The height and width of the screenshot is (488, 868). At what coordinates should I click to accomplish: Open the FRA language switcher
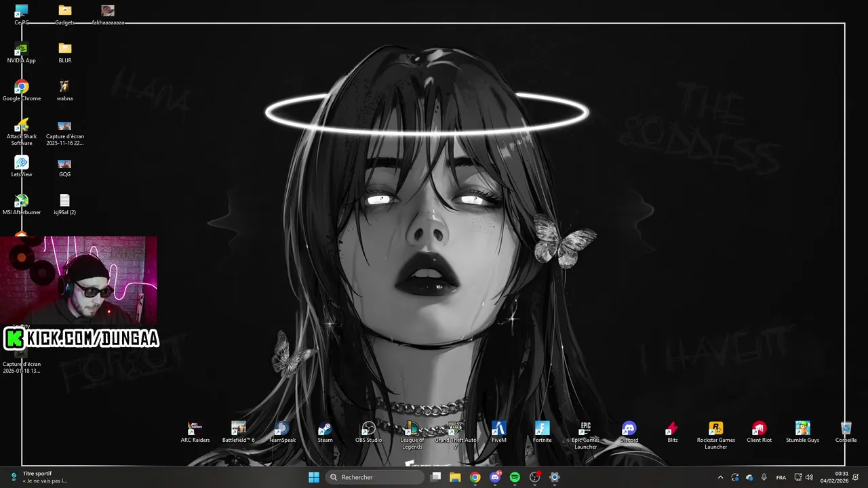tap(781, 477)
